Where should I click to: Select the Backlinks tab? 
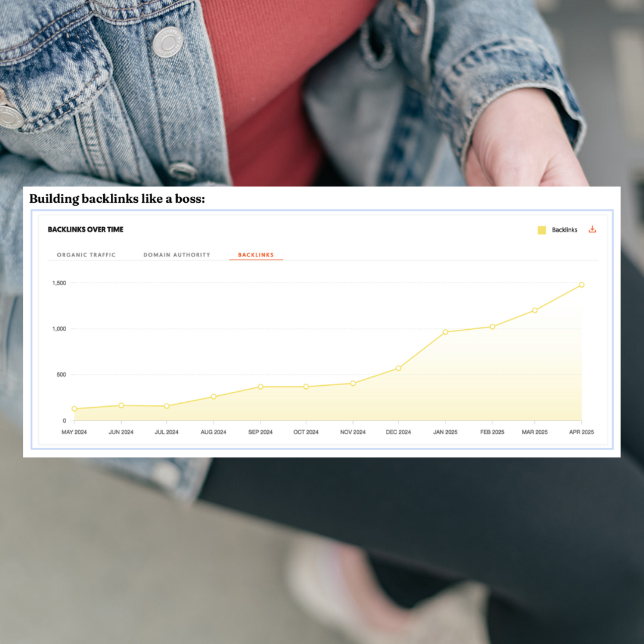click(256, 255)
